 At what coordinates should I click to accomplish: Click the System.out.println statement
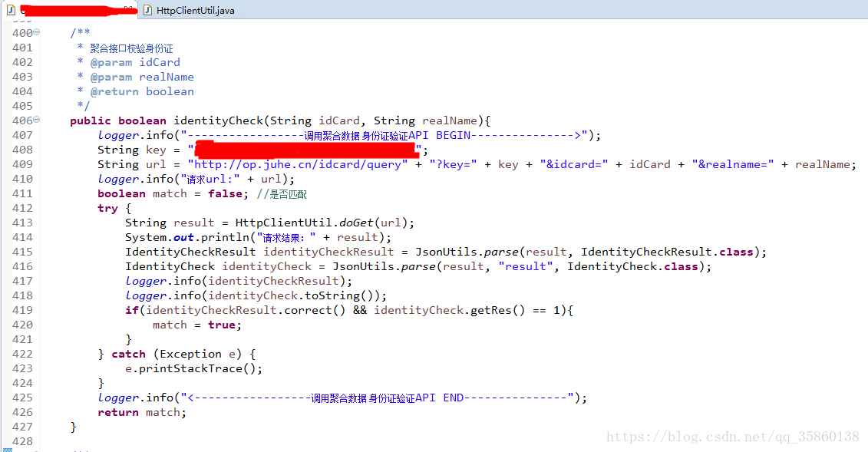[258, 237]
